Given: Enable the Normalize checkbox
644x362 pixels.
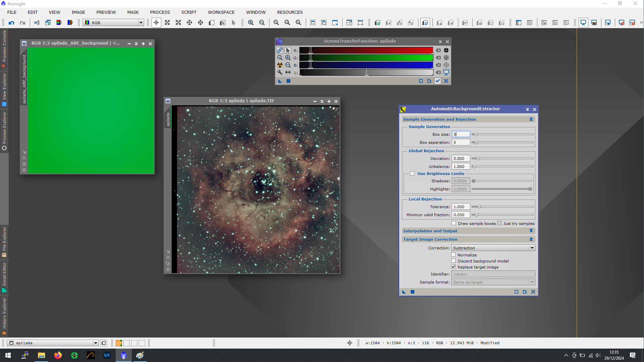Looking at the screenshot, I should 453,255.
